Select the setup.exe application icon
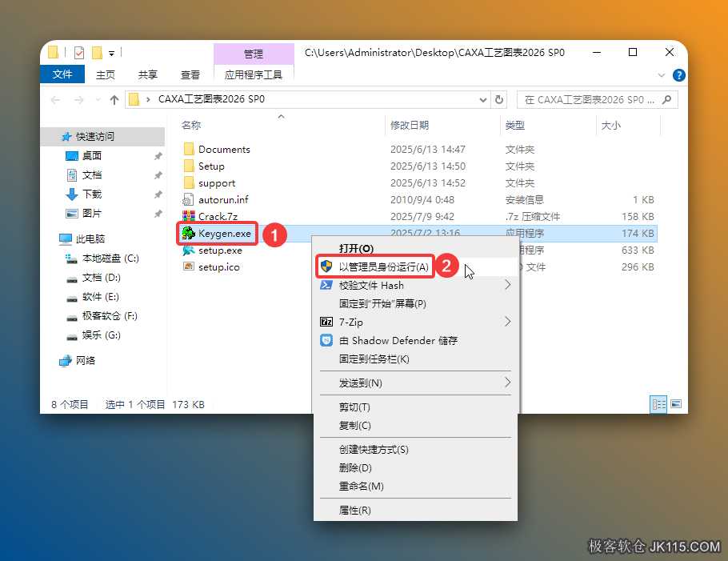The image size is (728, 561). (x=189, y=250)
